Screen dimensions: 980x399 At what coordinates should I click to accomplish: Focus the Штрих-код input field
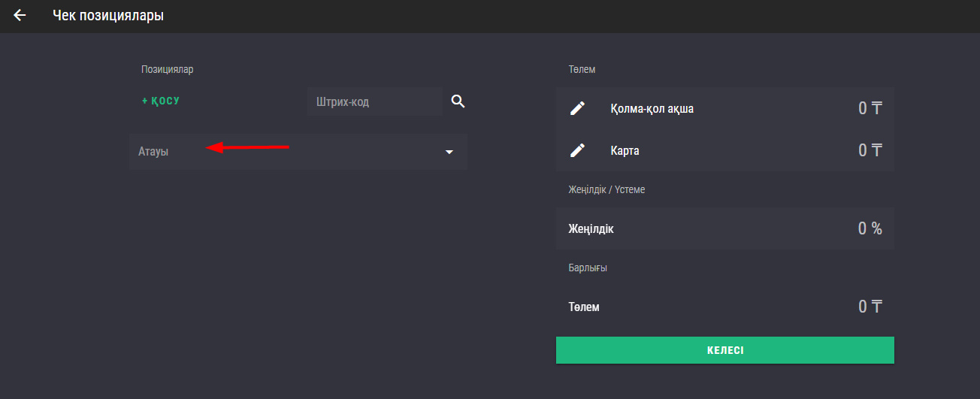375,101
